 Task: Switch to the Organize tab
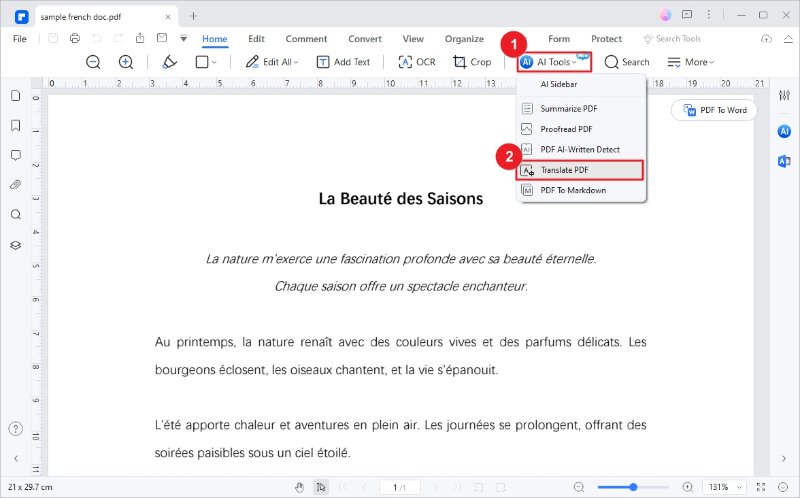(464, 39)
